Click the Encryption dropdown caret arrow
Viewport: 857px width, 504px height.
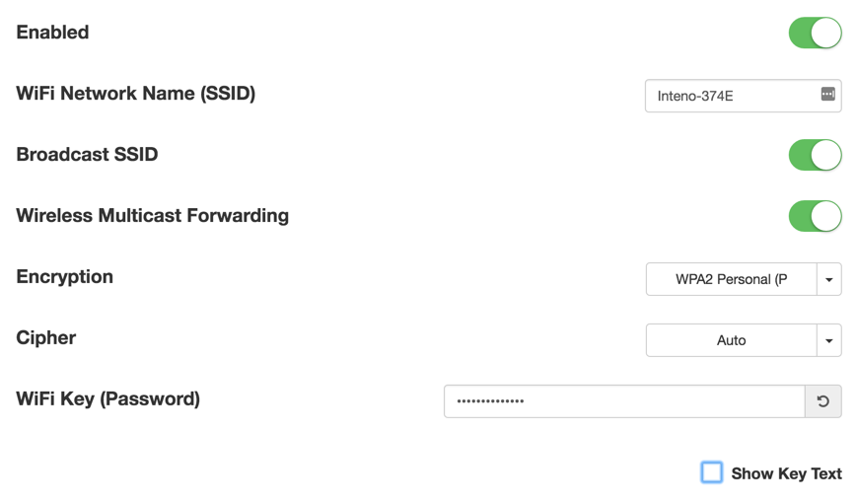click(x=829, y=280)
